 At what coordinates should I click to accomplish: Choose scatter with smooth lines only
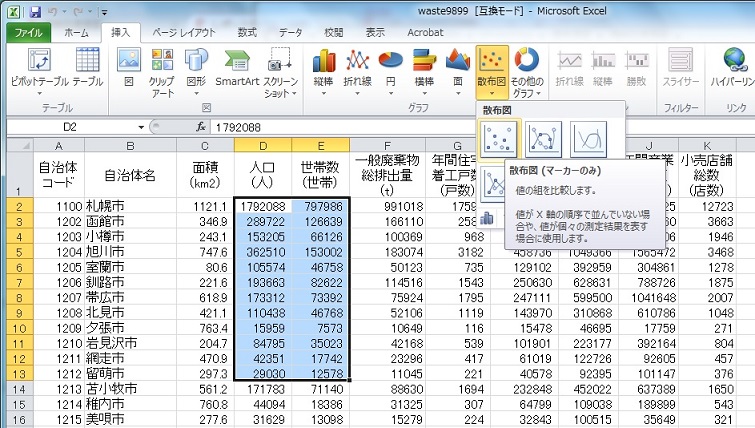(588, 139)
